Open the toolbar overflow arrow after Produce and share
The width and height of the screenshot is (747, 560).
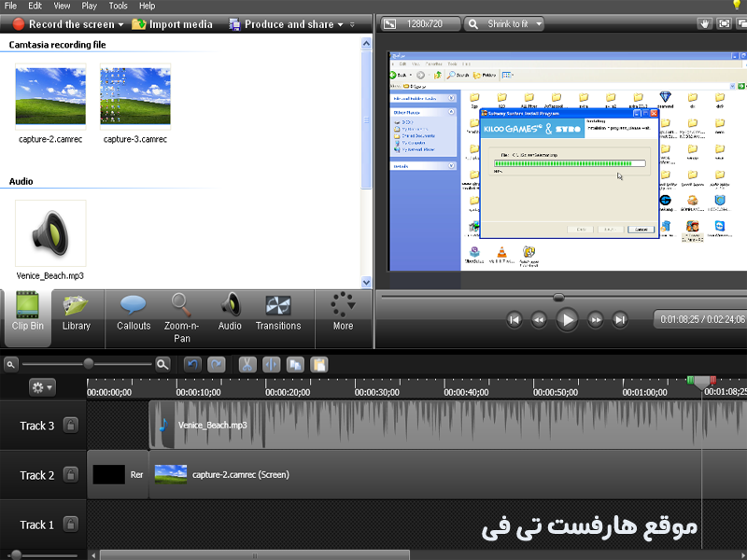352,24
